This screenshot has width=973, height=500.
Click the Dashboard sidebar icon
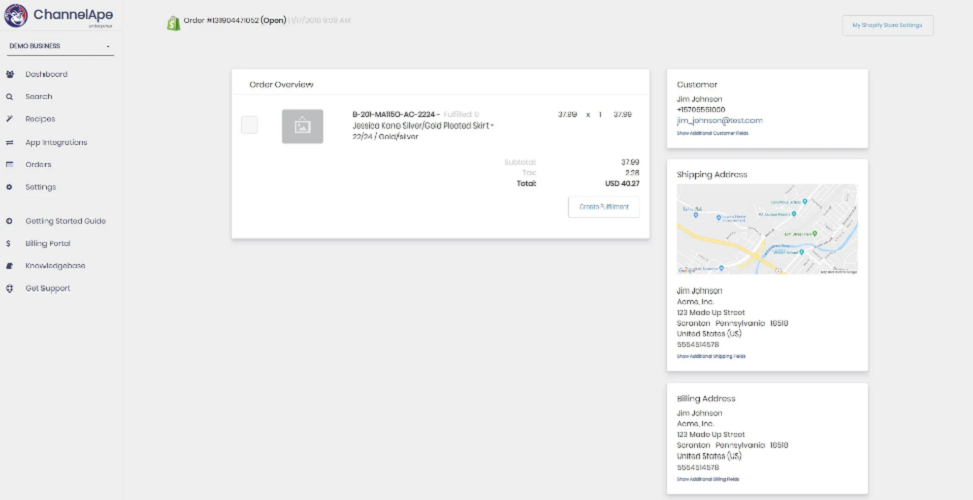[x=9, y=74]
